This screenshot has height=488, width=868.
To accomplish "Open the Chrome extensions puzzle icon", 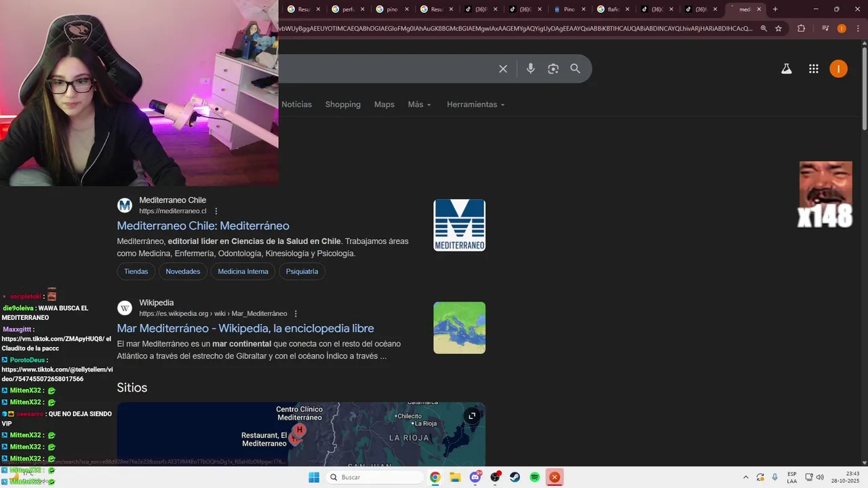I will (802, 28).
